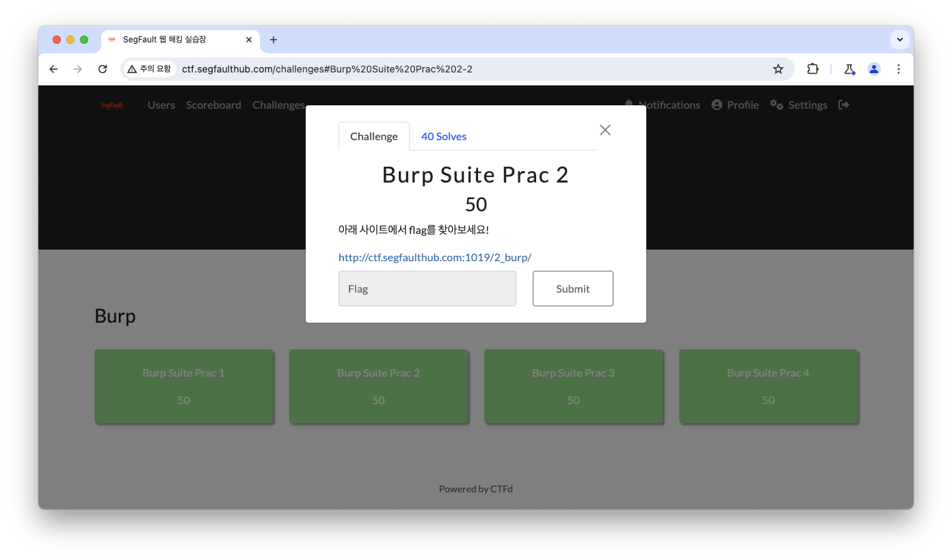Open the 2_burp challenge site link
952x560 pixels.
pos(435,257)
